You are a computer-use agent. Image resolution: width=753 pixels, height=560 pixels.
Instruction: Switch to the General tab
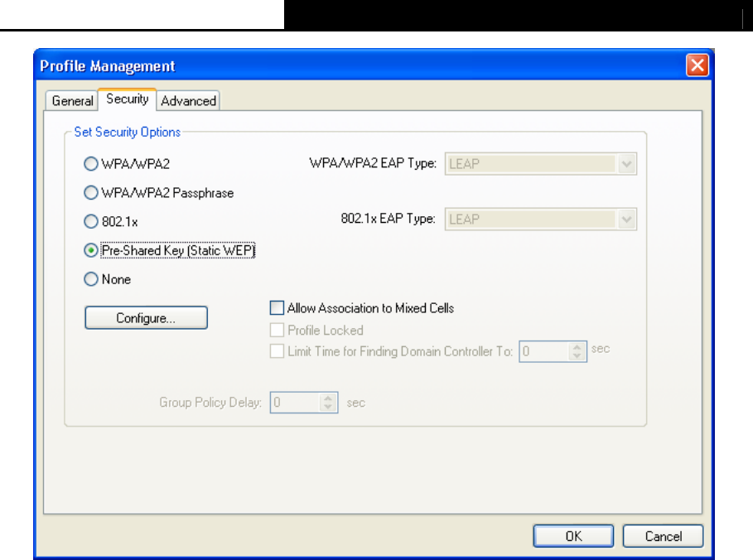[73, 101]
